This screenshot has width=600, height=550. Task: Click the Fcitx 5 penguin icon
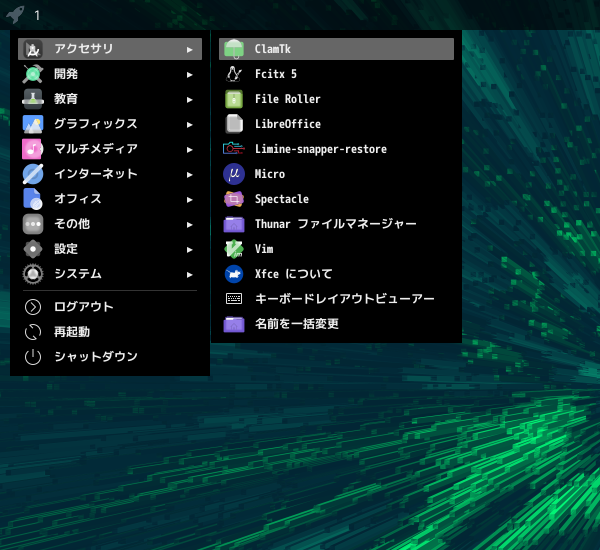pos(234,74)
